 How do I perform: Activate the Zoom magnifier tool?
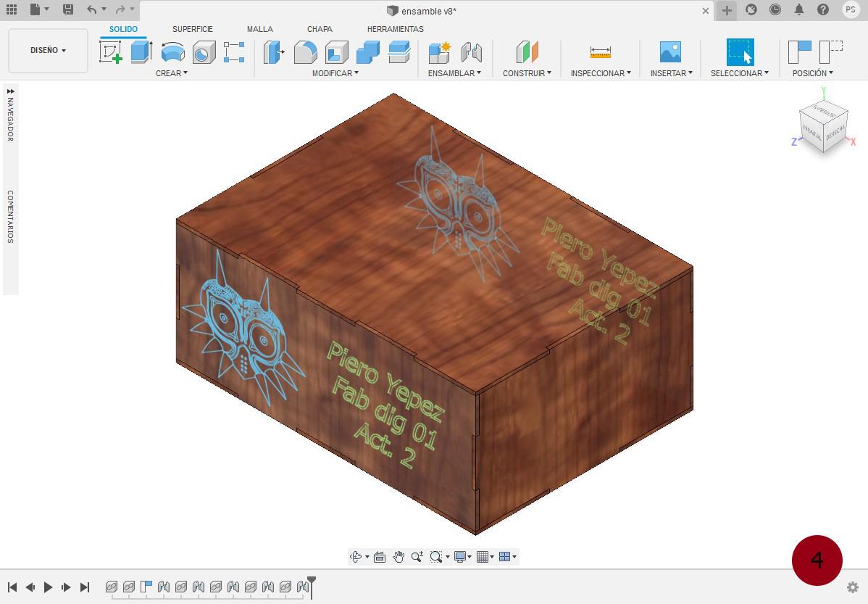417,557
